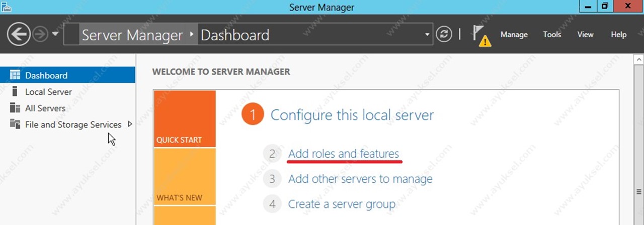Click the Forward navigation arrow
The height and width of the screenshot is (225, 644).
point(40,34)
